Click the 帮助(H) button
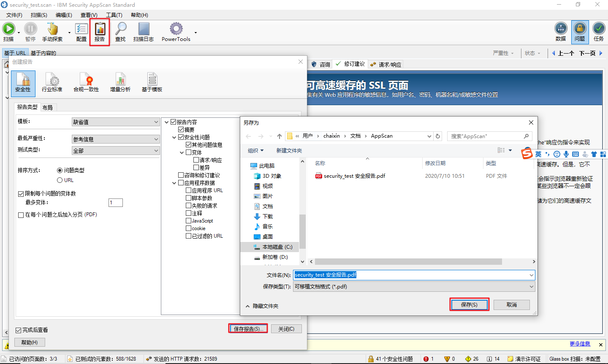608x364 pixels. click(x=30, y=342)
